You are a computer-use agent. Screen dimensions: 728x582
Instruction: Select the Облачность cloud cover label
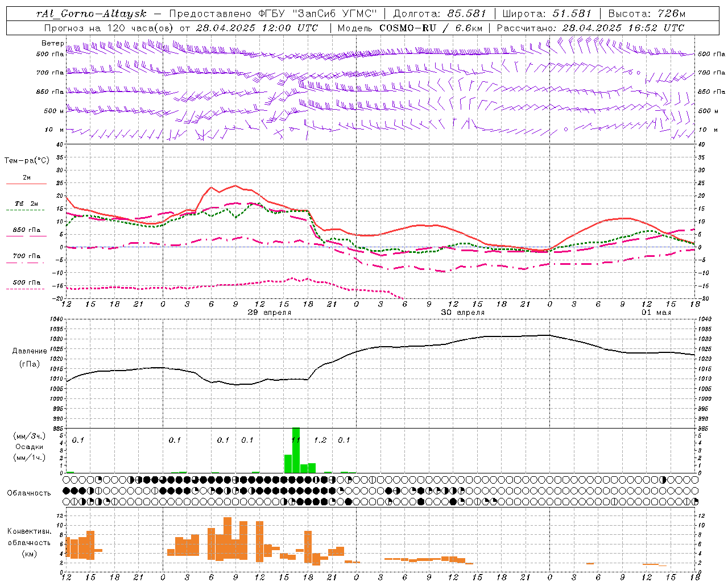pyautogui.click(x=29, y=493)
